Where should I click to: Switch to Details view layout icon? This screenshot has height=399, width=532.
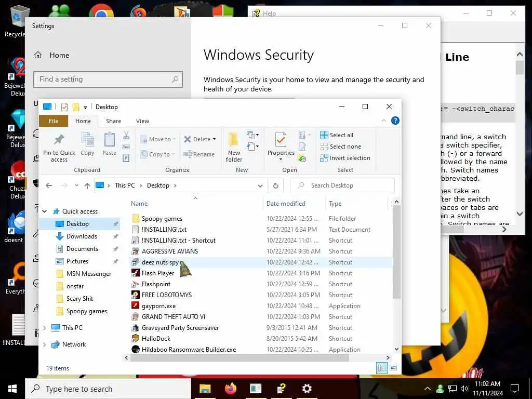(x=382, y=368)
